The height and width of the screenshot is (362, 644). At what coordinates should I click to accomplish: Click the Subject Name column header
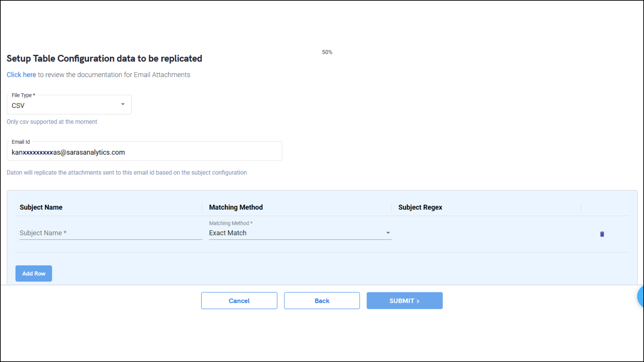(x=41, y=207)
